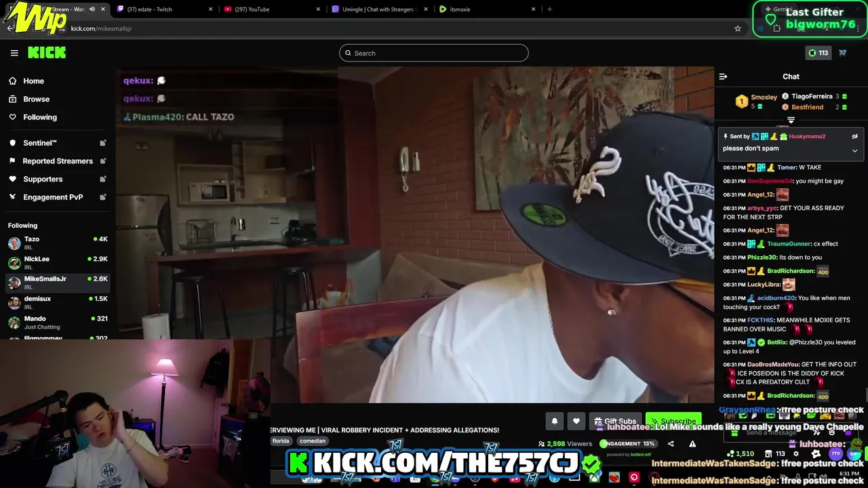The image size is (868, 488).
Task: Click Phizzle30 username in chat
Action: click(x=762, y=258)
